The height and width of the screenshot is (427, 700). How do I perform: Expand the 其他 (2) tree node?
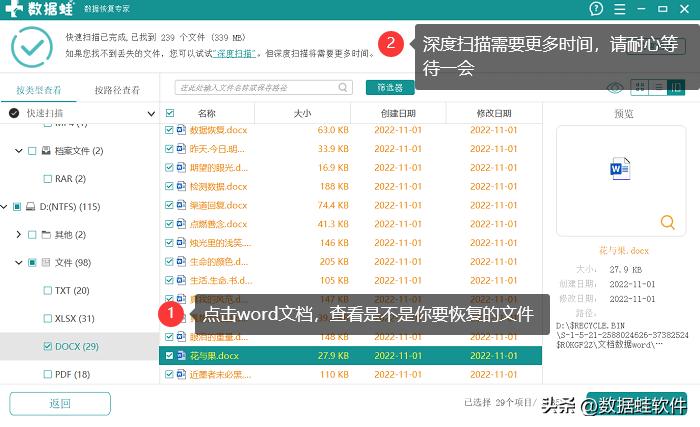[x=18, y=234]
